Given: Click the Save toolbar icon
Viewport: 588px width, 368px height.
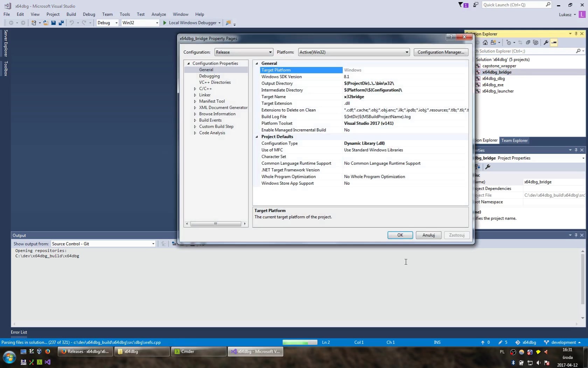Looking at the screenshot, I should pos(54,23).
